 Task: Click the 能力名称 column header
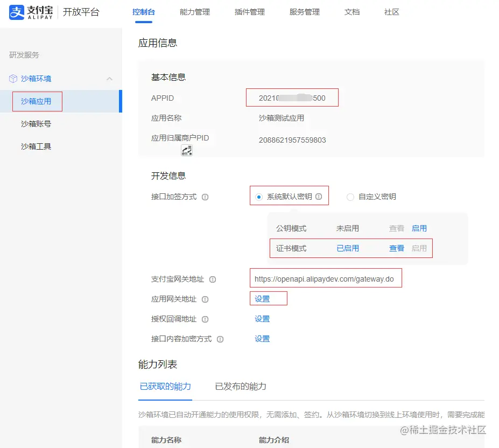pos(166,440)
